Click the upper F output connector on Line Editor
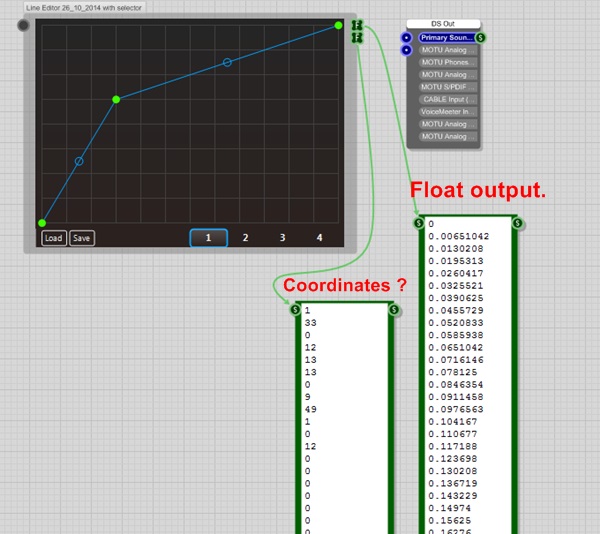Screen dimensions: 600x534 [x=357, y=26]
